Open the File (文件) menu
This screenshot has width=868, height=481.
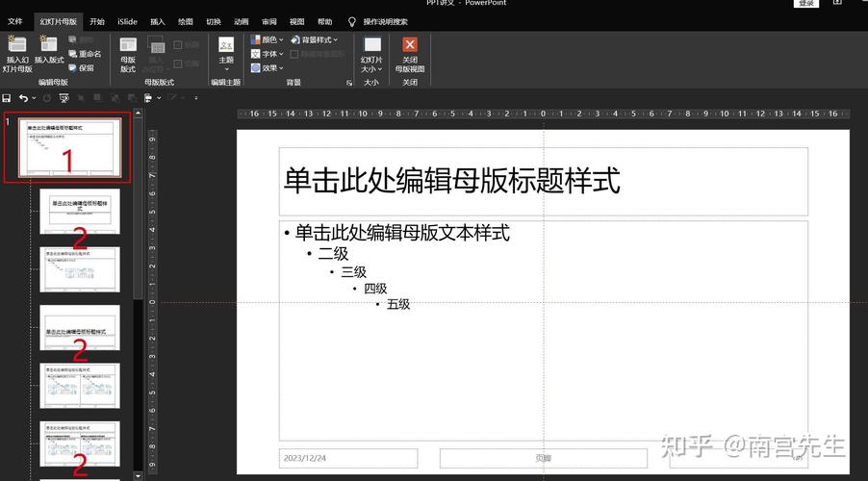(x=15, y=21)
